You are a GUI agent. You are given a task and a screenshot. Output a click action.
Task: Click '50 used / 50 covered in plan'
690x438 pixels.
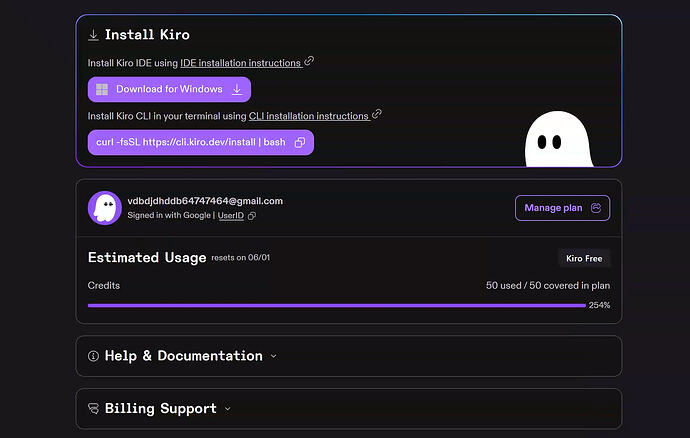point(548,285)
